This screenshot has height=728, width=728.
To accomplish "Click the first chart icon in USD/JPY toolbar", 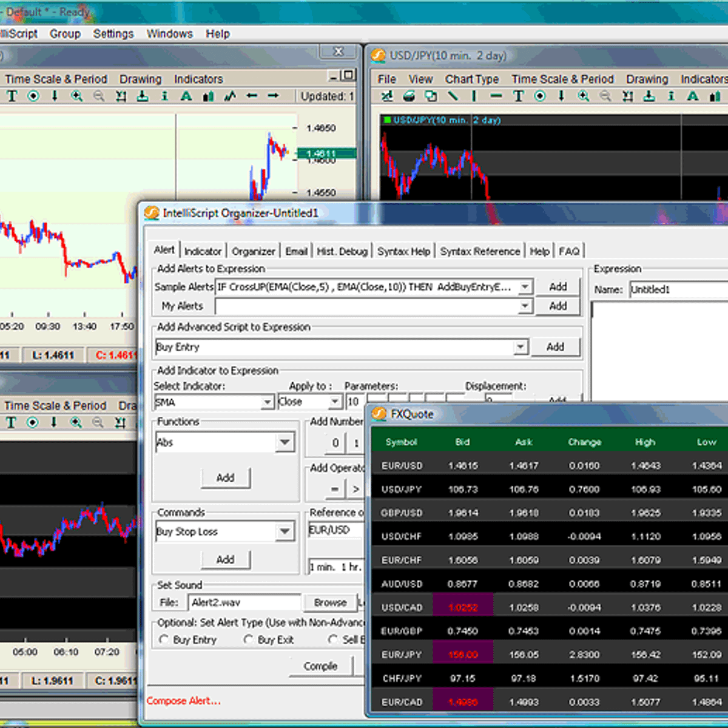I will point(387,96).
